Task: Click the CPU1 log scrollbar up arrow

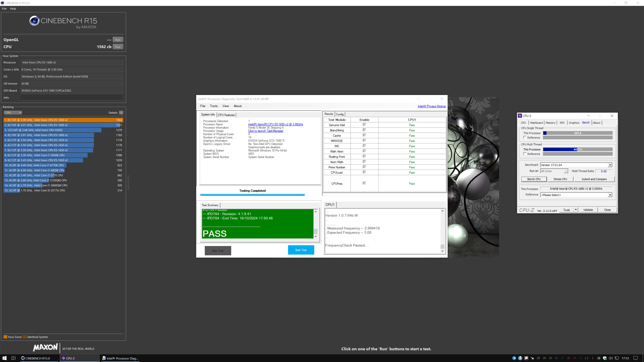Action: coord(442,211)
